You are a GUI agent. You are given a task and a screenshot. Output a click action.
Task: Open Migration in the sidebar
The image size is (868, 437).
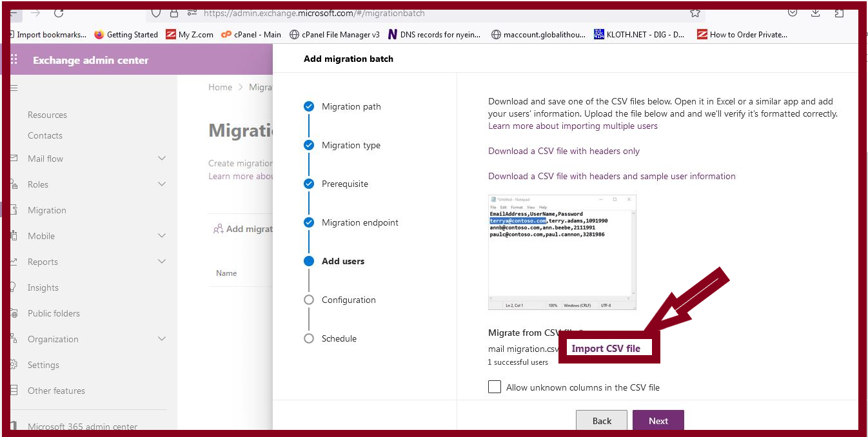click(x=47, y=210)
